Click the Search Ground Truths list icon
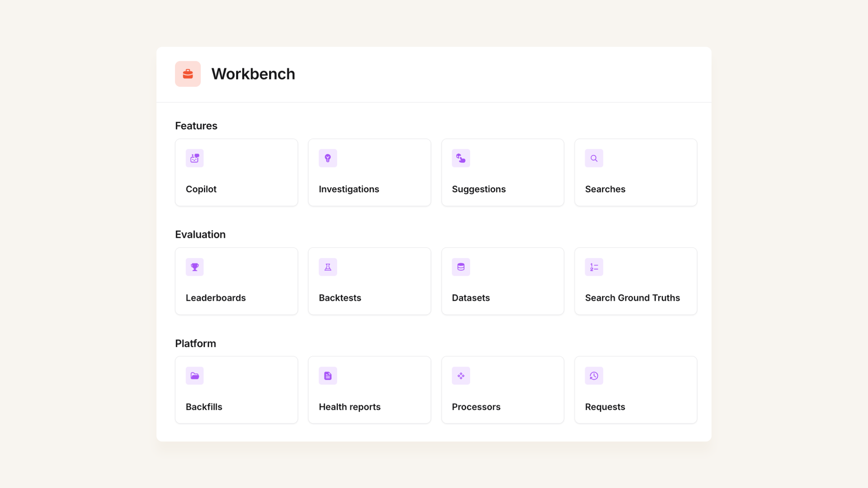 click(x=594, y=267)
